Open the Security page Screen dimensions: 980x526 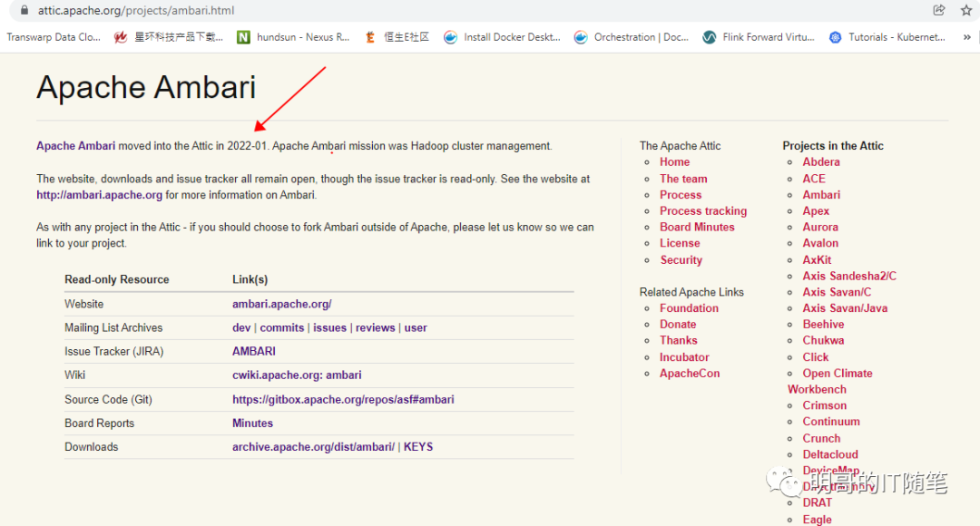point(681,260)
